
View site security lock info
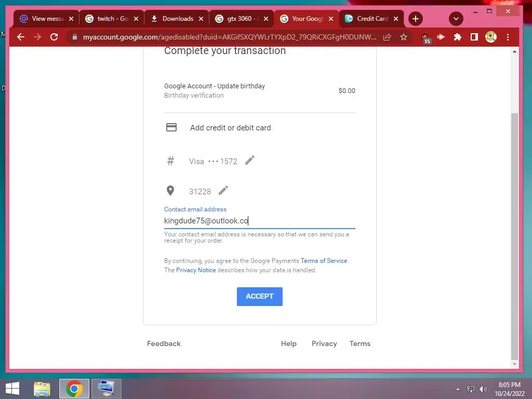[75, 37]
